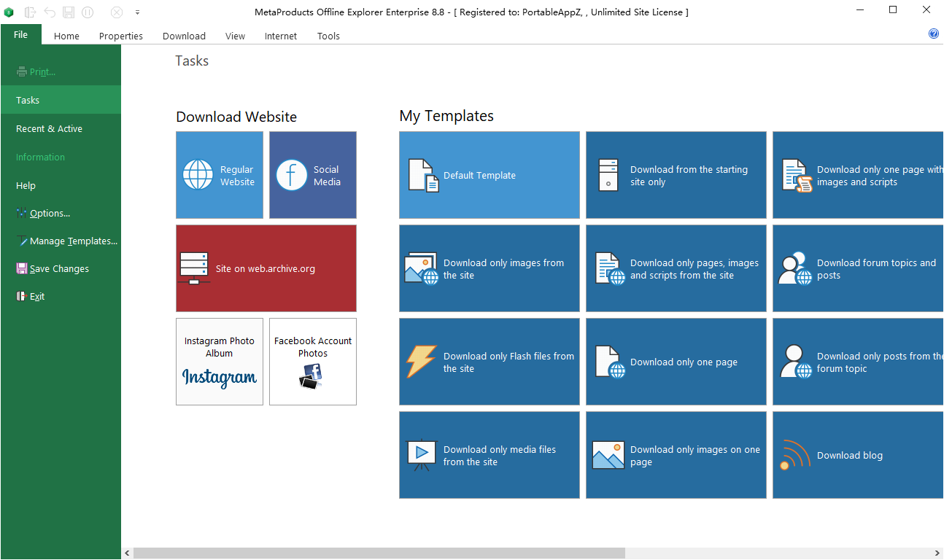Pick Download forum topics and posts template
This screenshot has height=560, width=944.
click(x=857, y=268)
